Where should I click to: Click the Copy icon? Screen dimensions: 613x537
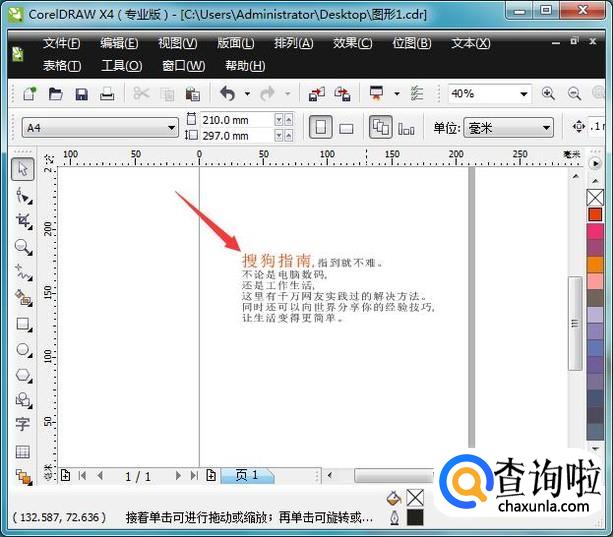coord(167,94)
